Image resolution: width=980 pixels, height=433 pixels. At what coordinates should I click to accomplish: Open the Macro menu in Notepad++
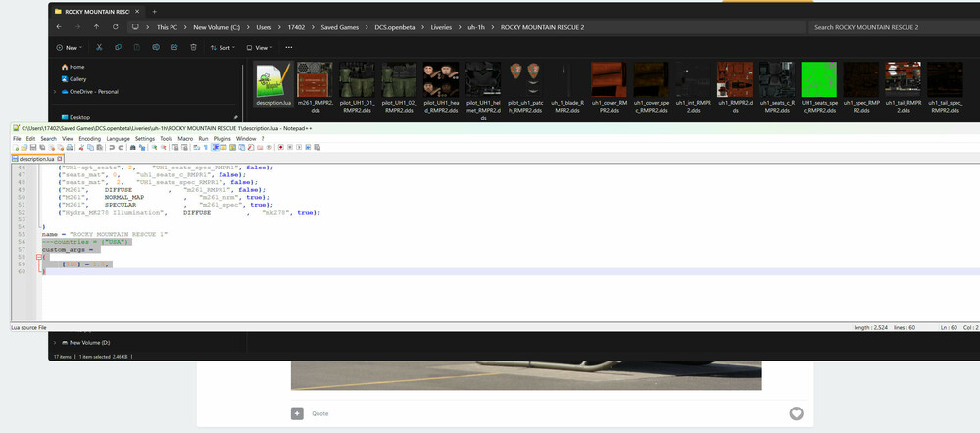185,139
